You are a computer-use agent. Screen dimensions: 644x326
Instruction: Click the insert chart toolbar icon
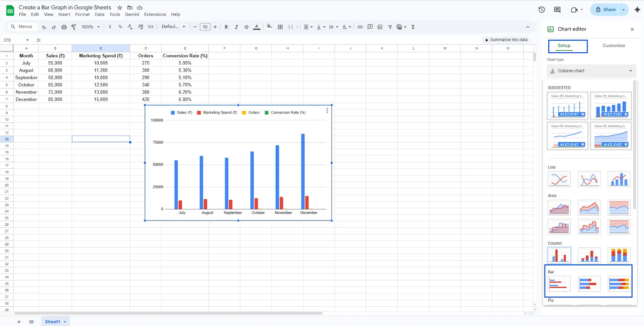(x=380, y=27)
